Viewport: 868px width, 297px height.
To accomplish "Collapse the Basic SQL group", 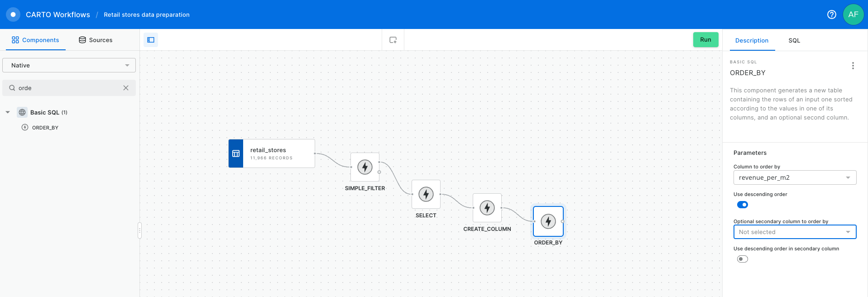I will pos(8,112).
